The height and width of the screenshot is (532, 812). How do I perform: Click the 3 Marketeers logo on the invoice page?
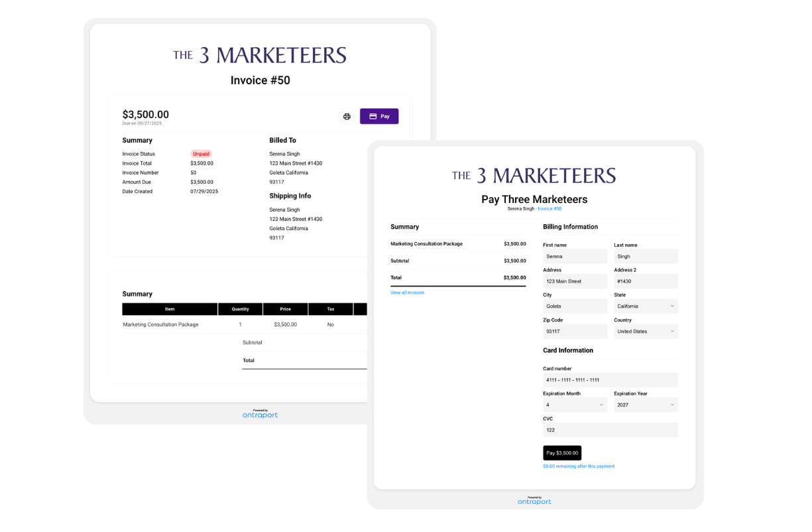coord(260,55)
